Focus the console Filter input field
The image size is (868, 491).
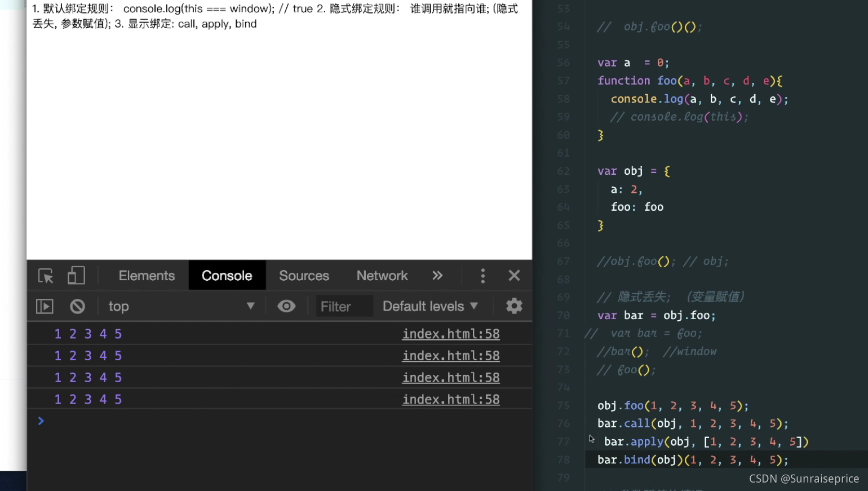click(x=344, y=306)
